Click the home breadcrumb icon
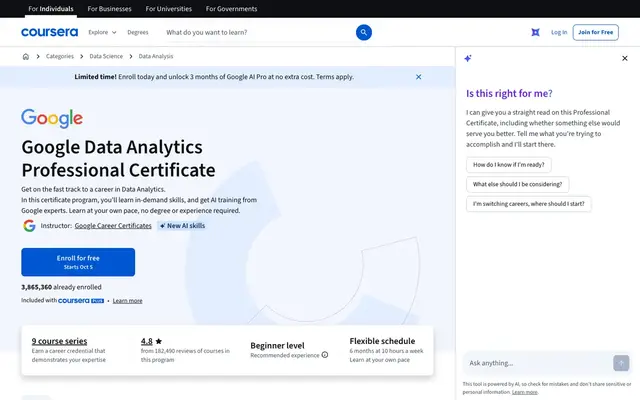Screen dimensions: 640x400 pyautogui.click(x=26, y=56)
